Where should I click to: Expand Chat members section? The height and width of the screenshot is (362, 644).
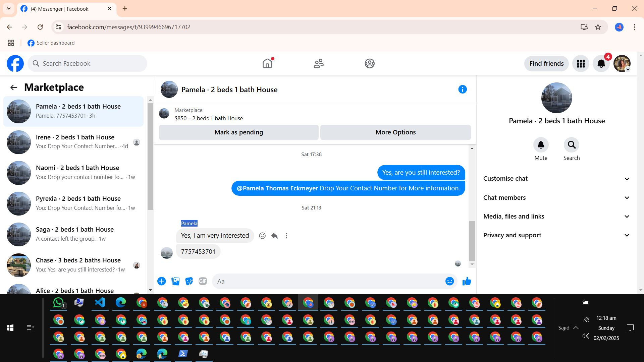(557, 198)
